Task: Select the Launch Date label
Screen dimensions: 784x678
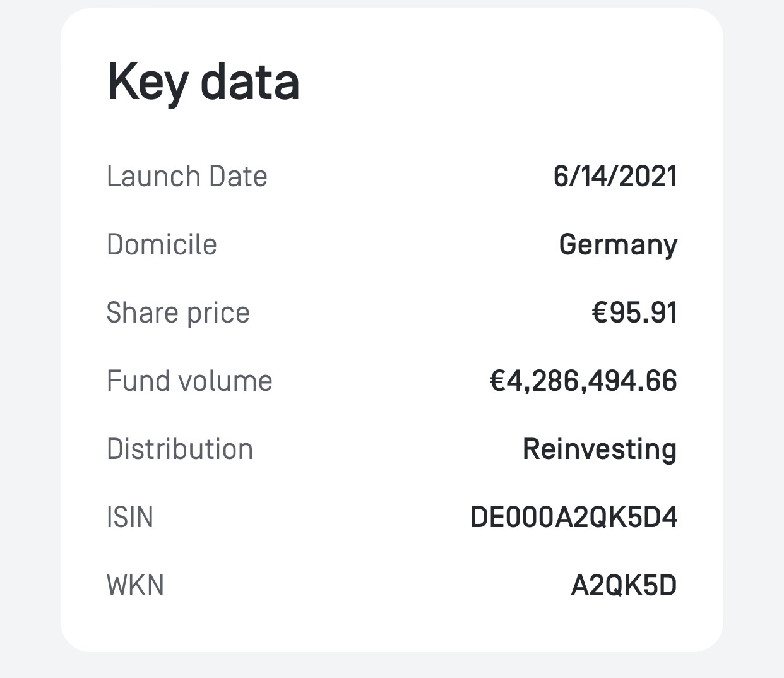Action: [187, 176]
